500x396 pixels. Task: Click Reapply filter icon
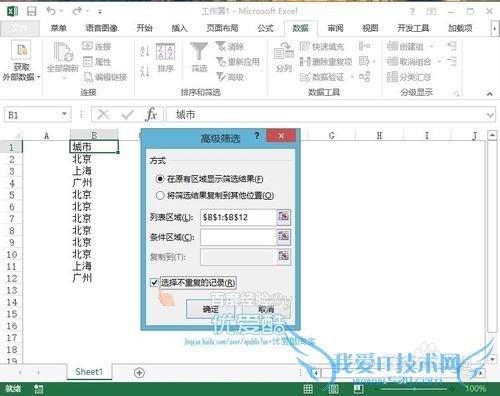click(220, 61)
